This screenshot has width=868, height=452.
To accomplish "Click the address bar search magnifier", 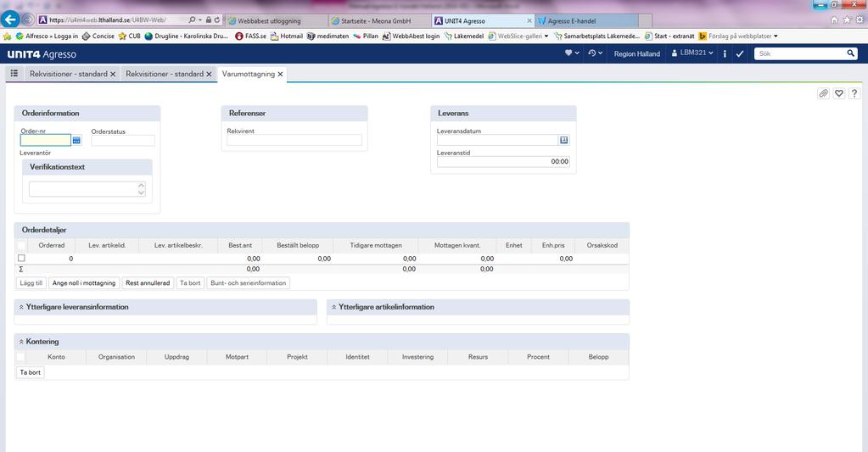I will 192,20.
